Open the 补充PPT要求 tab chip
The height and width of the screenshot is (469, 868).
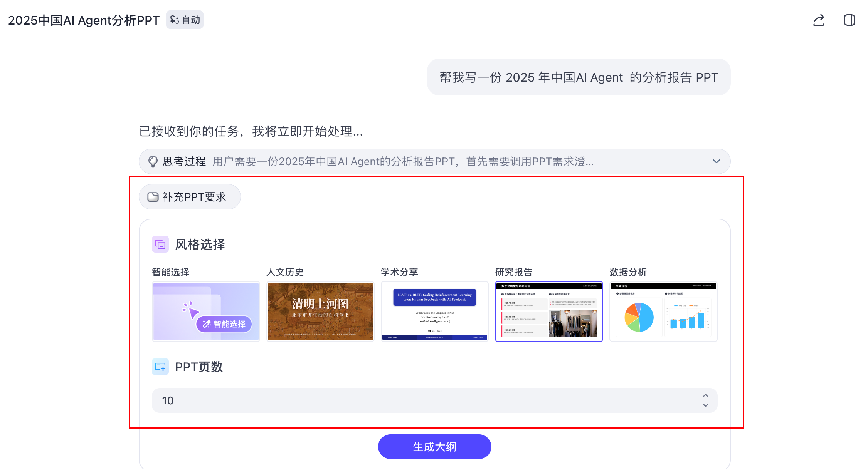[x=190, y=197]
